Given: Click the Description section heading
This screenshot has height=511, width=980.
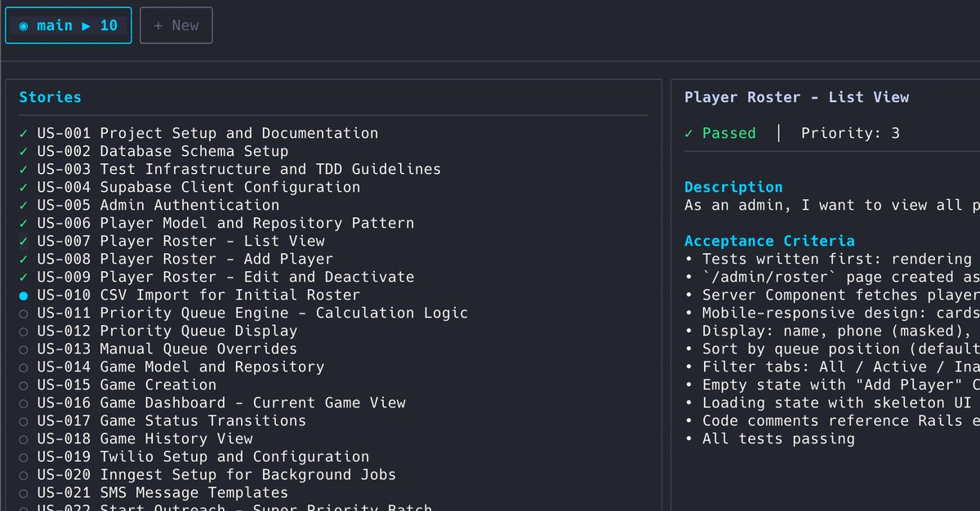Looking at the screenshot, I should pyautogui.click(x=733, y=187).
